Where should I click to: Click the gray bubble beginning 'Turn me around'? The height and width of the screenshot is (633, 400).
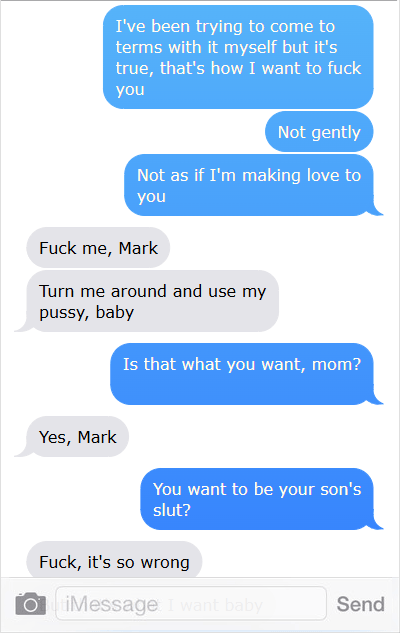click(153, 301)
